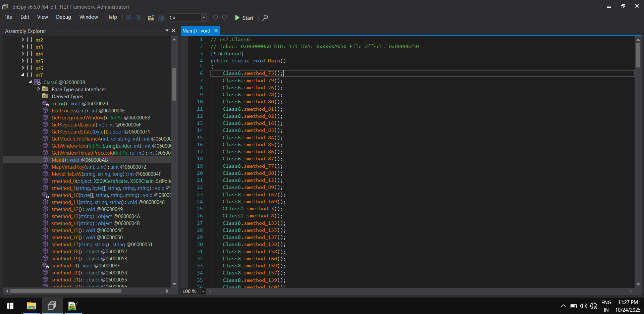
Task: Click the Save All toolbar icon
Action: coord(160,18)
